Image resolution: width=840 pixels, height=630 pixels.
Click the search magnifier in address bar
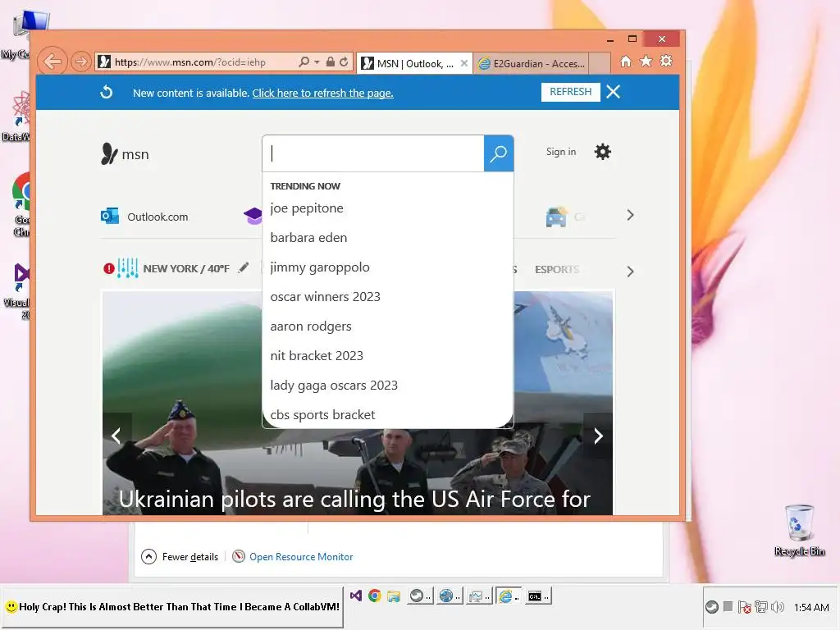click(304, 62)
